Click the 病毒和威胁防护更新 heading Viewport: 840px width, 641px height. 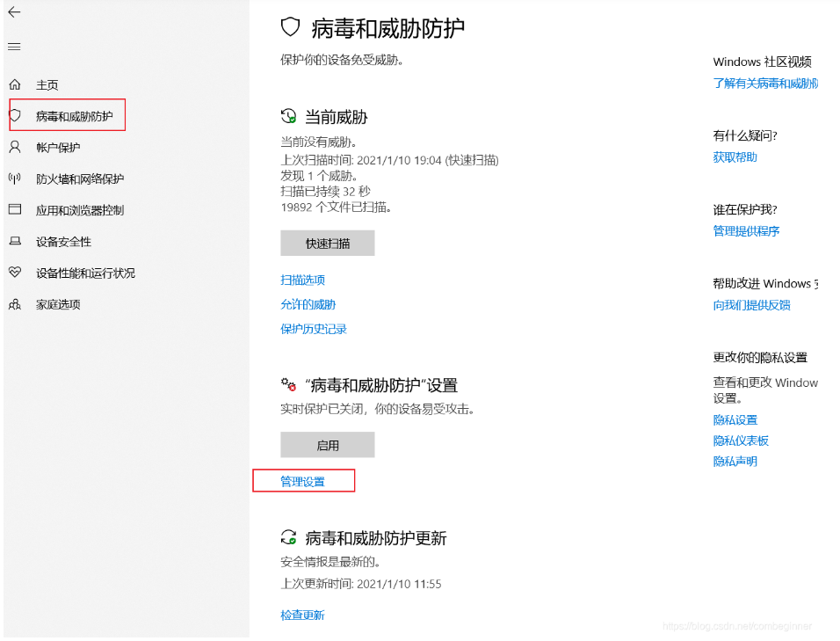(x=375, y=538)
